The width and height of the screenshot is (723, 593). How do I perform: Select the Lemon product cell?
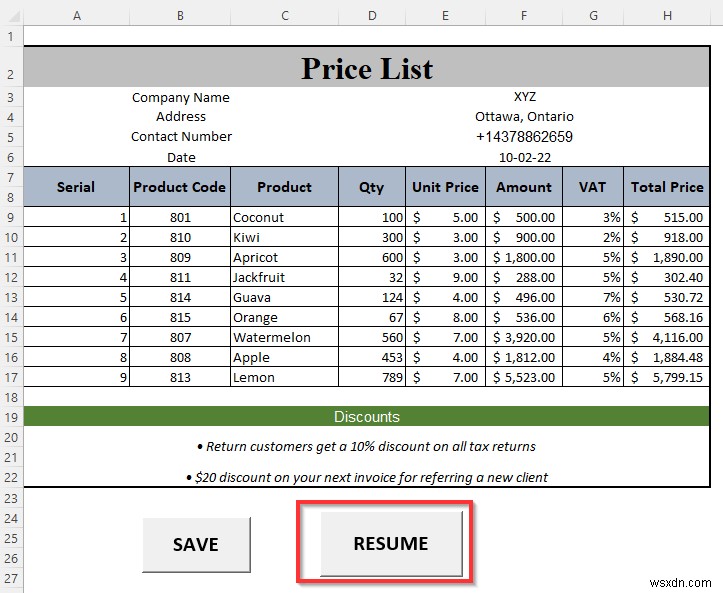[284, 377]
